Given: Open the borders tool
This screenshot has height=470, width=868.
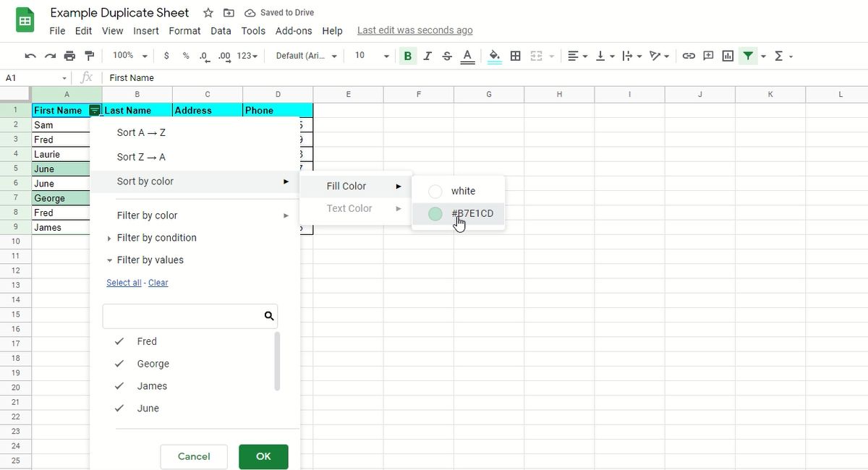Looking at the screenshot, I should point(516,55).
